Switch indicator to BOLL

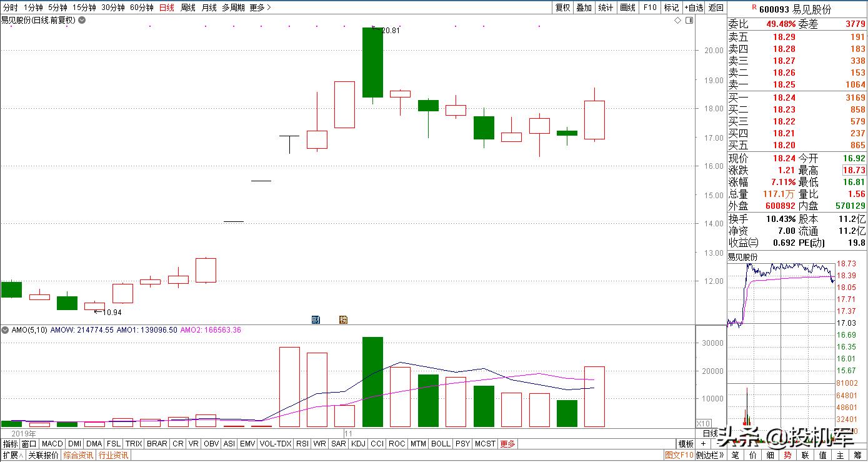click(x=441, y=444)
